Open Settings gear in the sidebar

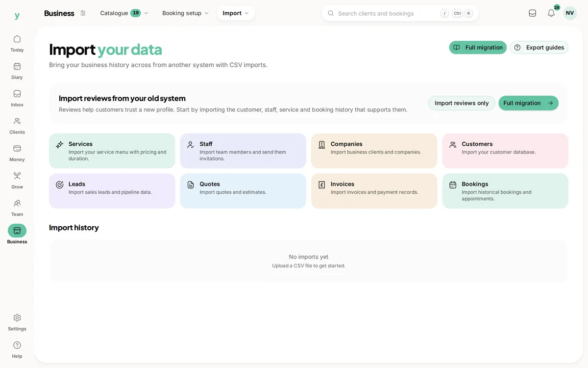17,318
